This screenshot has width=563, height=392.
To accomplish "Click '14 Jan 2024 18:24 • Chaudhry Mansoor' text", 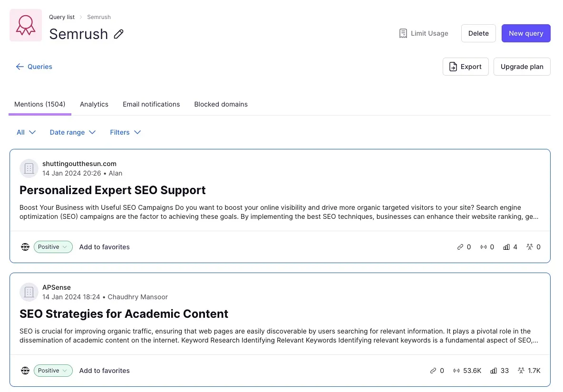I will point(105,297).
